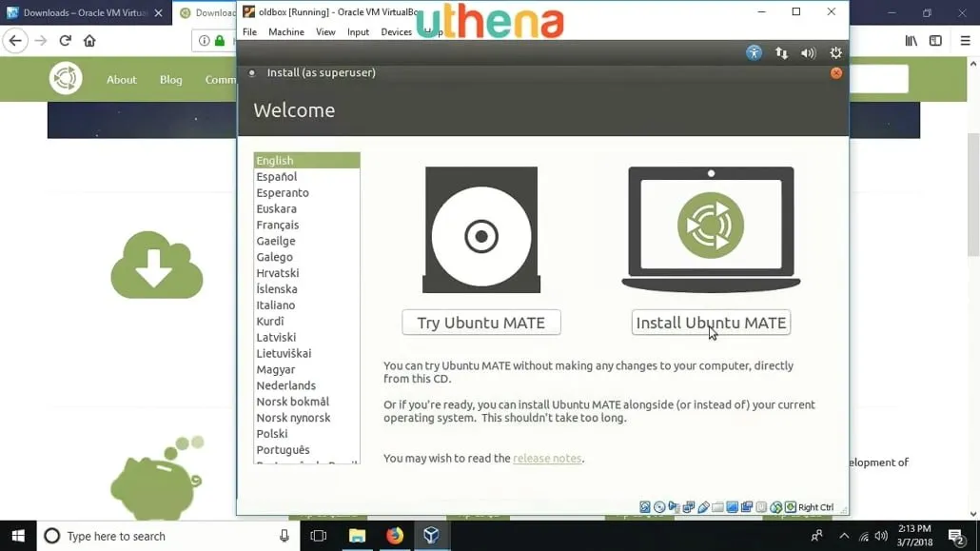Click Firefox back arrow button
The image size is (980, 551).
(15, 41)
